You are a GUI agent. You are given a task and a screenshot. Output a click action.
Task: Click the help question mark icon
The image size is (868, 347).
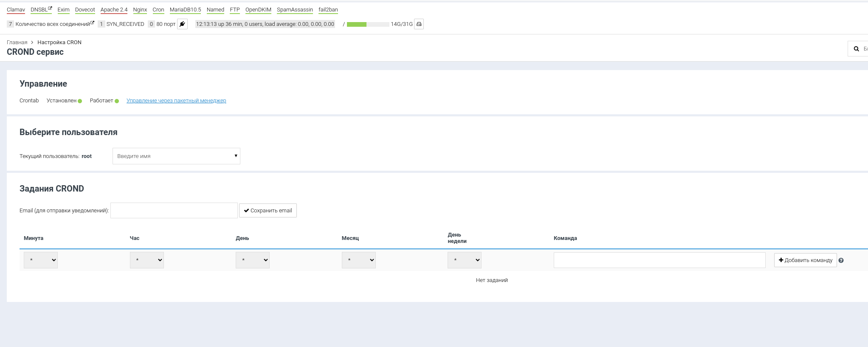[841, 260]
